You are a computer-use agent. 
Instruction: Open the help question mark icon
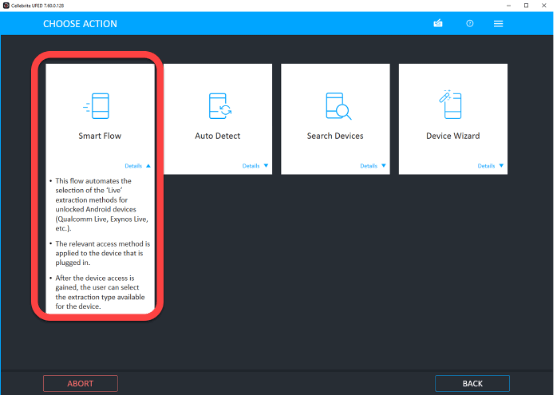[x=470, y=23]
